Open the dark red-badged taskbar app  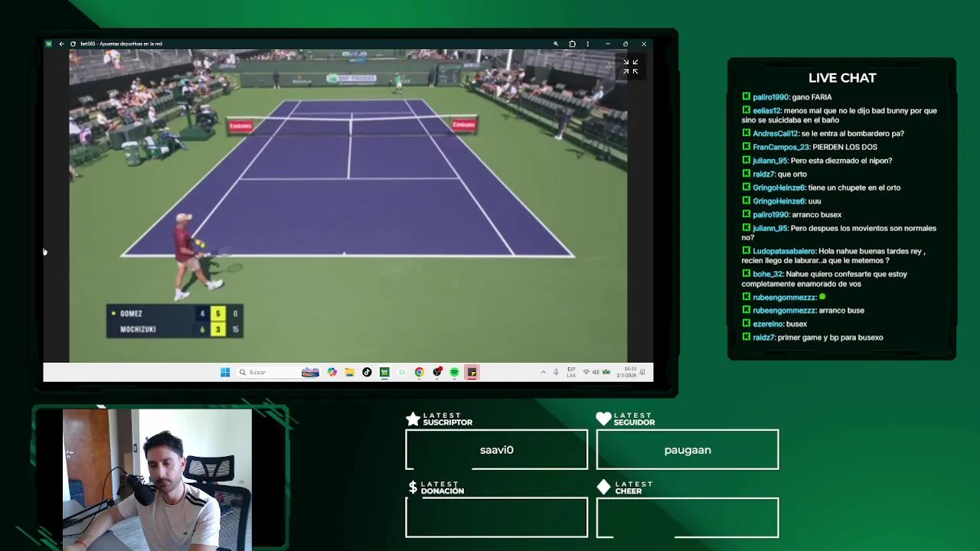coord(437,372)
